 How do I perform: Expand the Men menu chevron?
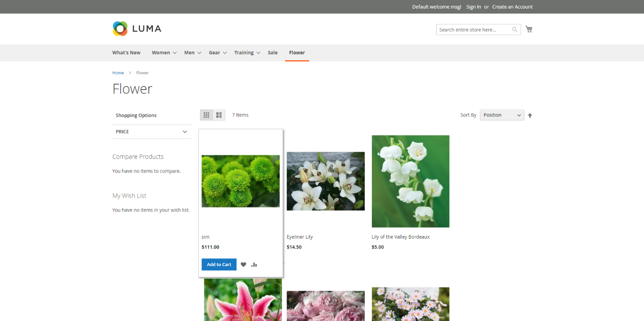click(199, 53)
